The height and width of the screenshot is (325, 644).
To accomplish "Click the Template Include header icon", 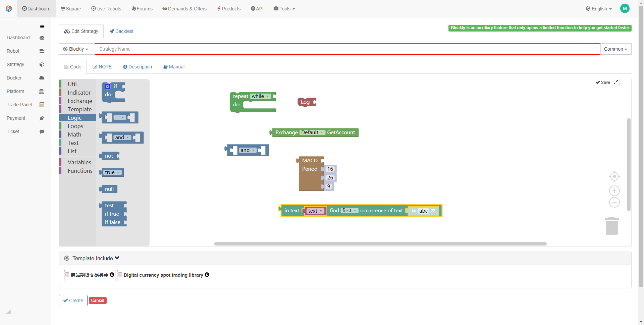I will click(x=67, y=258).
